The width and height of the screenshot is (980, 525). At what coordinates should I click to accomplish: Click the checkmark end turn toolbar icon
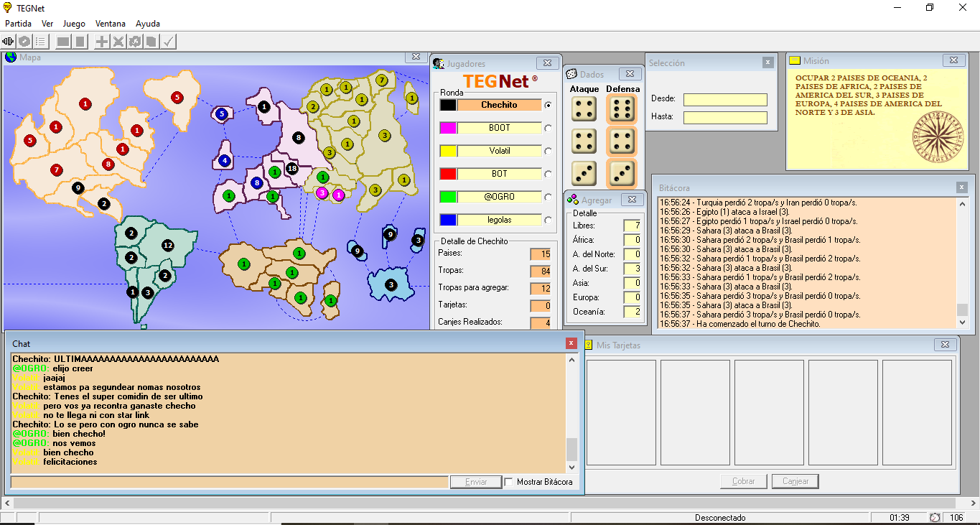point(168,42)
